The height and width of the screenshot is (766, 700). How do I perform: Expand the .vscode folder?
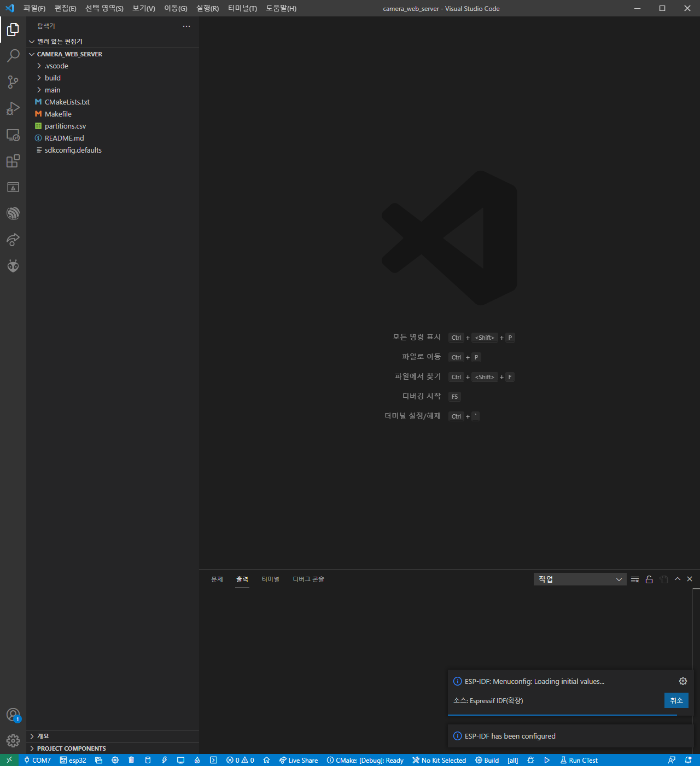113,66
